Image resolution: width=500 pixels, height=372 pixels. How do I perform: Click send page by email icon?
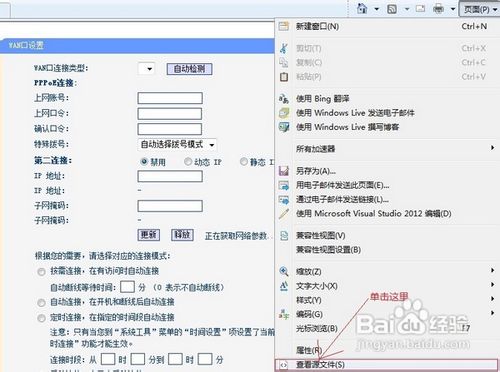284,185
